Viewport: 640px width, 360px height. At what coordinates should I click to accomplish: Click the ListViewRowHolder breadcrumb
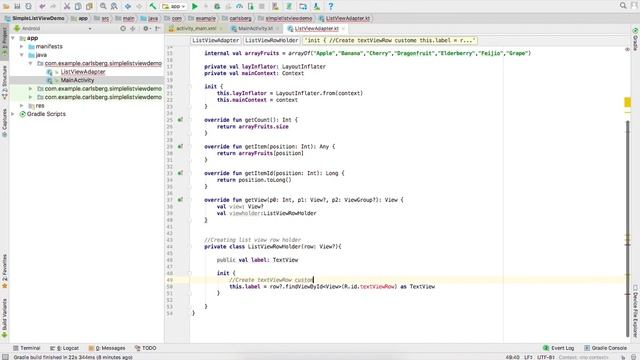(x=271, y=40)
